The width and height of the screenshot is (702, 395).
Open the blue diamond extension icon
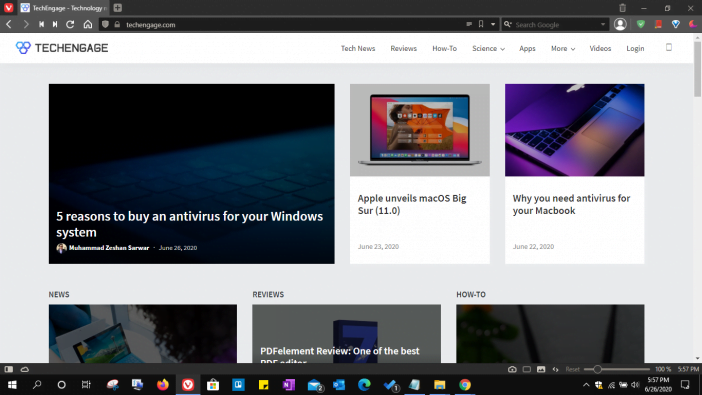pos(676,24)
